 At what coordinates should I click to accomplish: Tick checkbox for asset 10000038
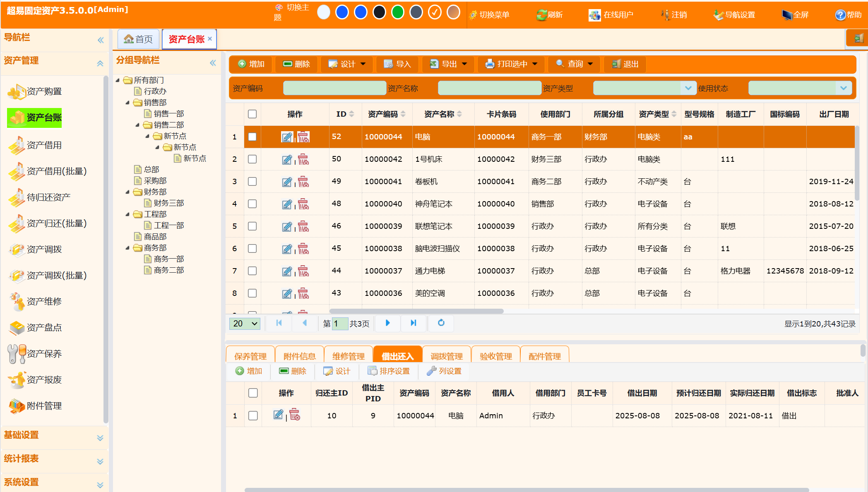click(x=252, y=249)
